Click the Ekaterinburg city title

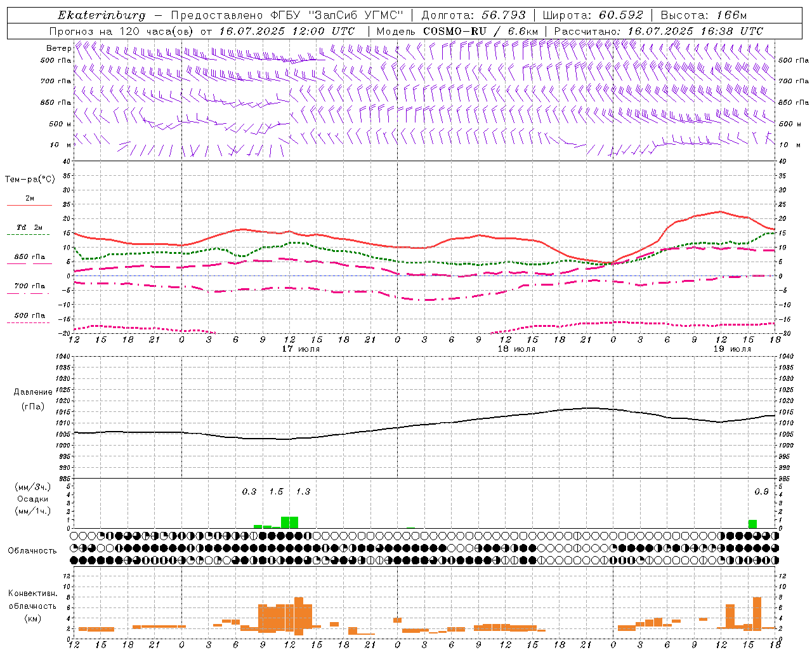[x=101, y=15]
